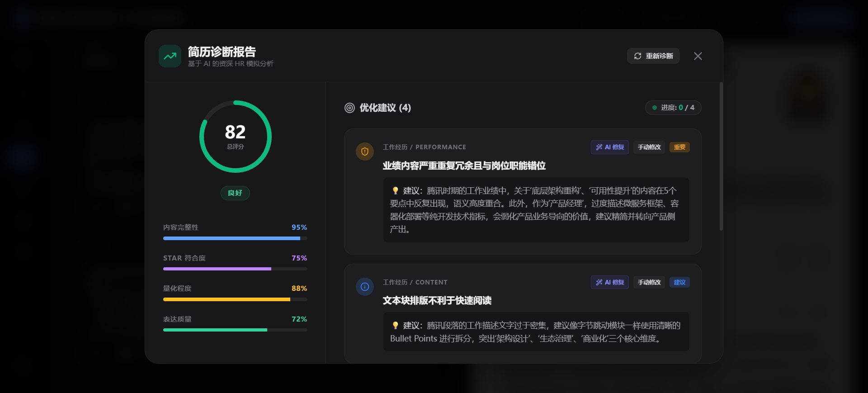Click the 进度: 0 / 4 progress badge
Viewport: 868px width, 393px height.
pyautogui.click(x=673, y=108)
